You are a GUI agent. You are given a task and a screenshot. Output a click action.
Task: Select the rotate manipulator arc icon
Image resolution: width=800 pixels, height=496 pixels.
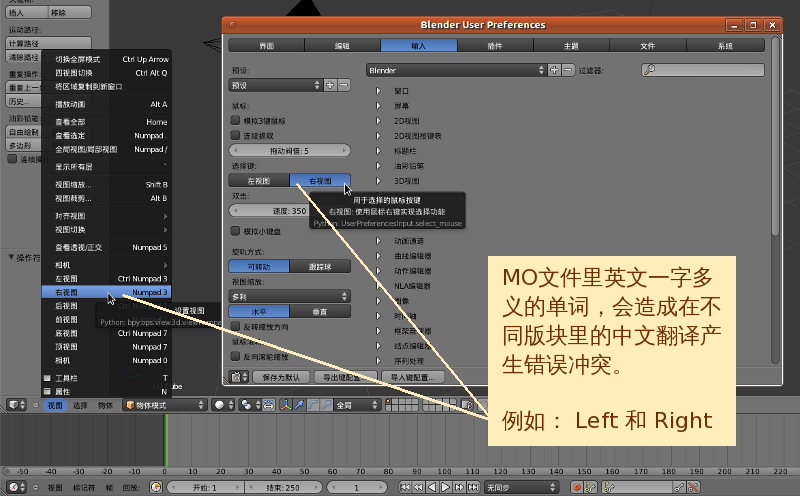click(x=312, y=405)
